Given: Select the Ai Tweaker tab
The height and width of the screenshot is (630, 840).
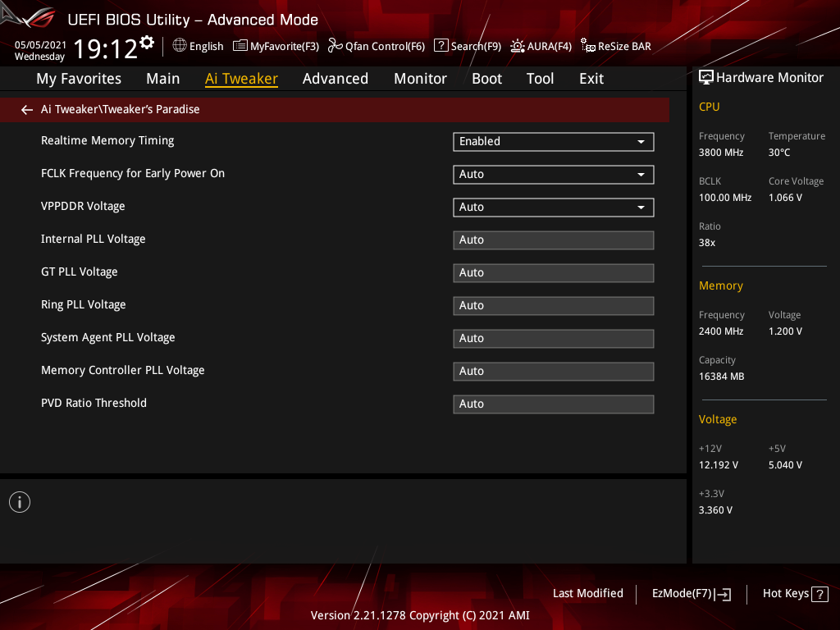Looking at the screenshot, I should pos(241,79).
